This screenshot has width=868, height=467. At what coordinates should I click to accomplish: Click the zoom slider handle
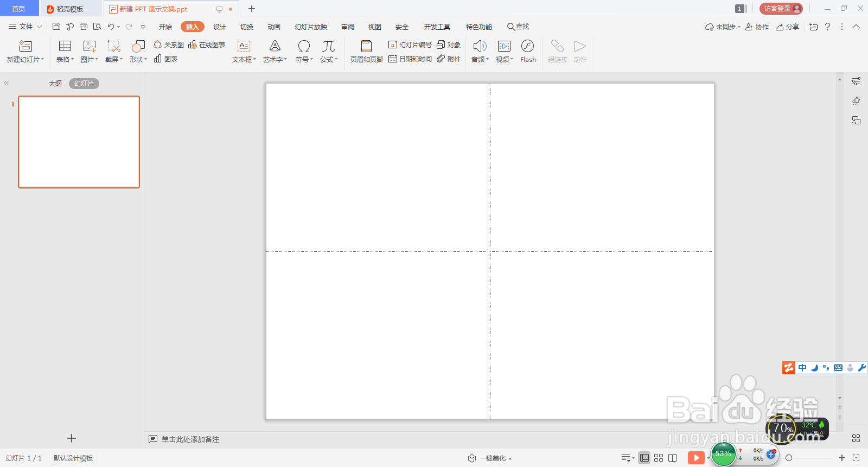789,458
